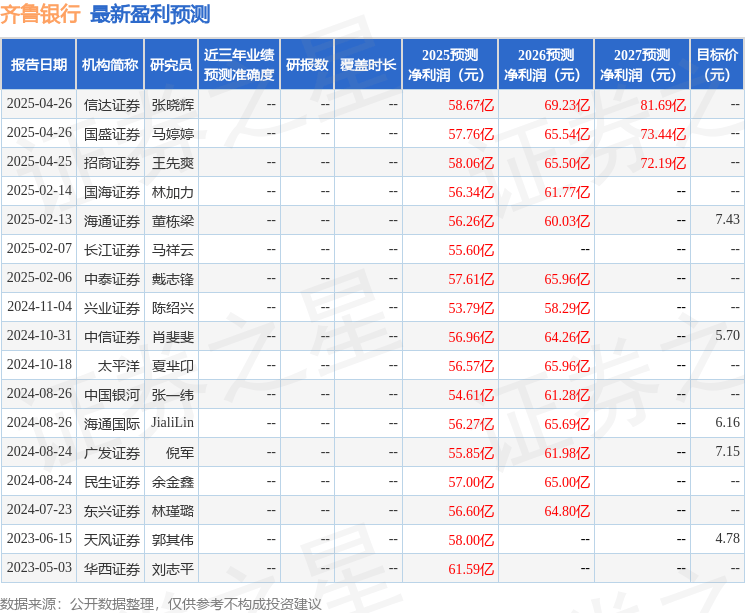The width and height of the screenshot is (745, 613).
Task: Click analyst name 夏芈卬
Action: coord(172,366)
